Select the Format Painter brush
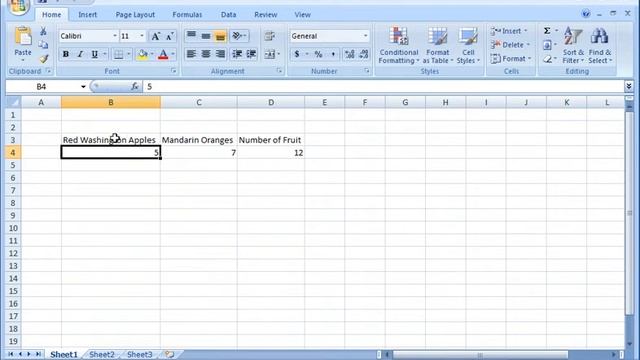This screenshot has width=640, height=360. (44, 58)
